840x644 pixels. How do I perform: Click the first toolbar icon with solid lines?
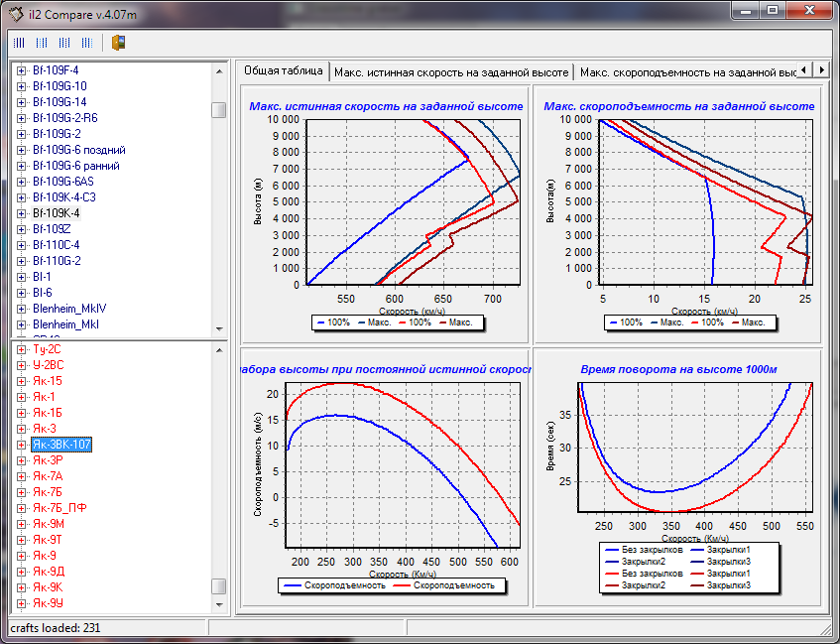pyautogui.click(x=18, y=43)
